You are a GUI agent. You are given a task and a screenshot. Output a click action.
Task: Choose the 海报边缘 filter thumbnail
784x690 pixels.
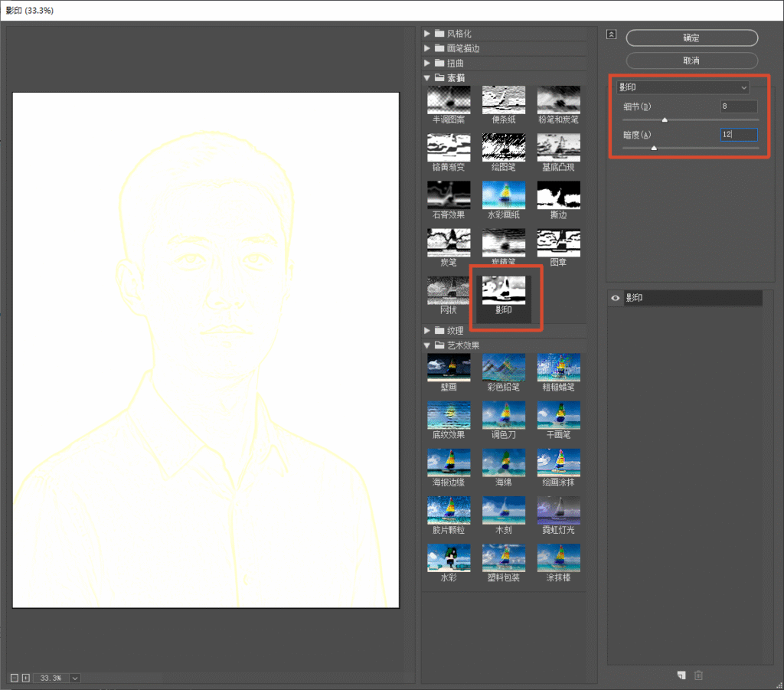click(x=449, y=463)
